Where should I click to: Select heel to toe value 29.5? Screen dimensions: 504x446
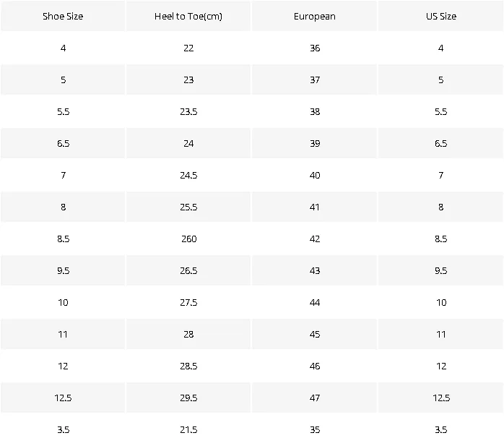(x=188, y=398)
